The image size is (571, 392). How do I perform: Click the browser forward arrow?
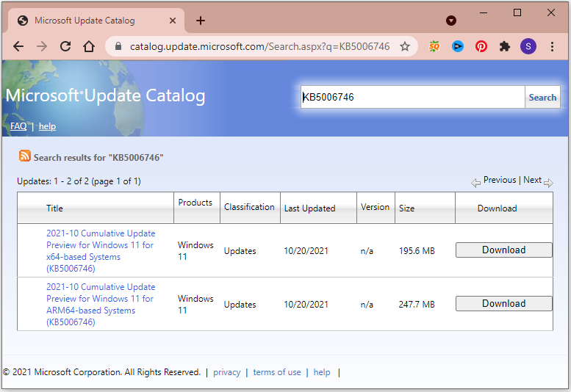click(x=42, y=46)
